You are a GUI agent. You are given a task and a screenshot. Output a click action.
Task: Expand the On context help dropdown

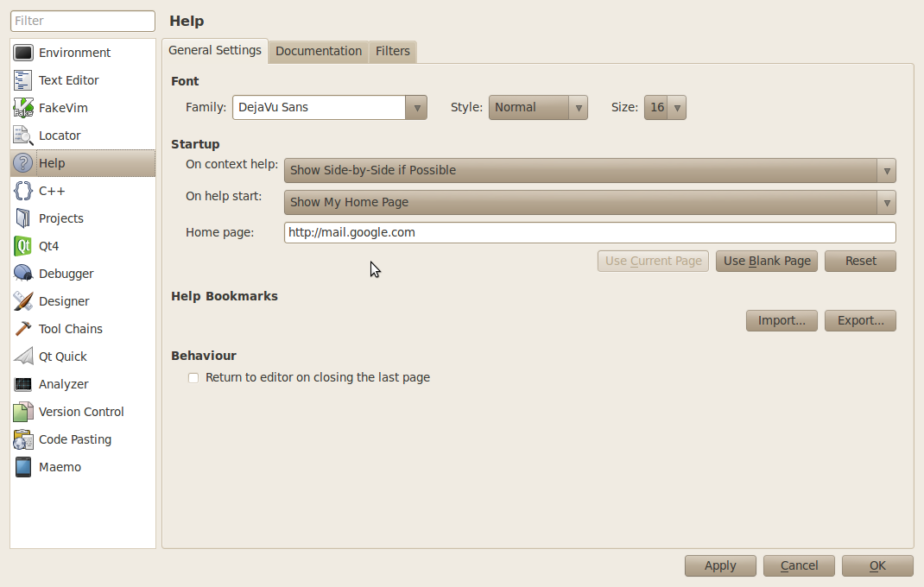click(x=589, y=170)
